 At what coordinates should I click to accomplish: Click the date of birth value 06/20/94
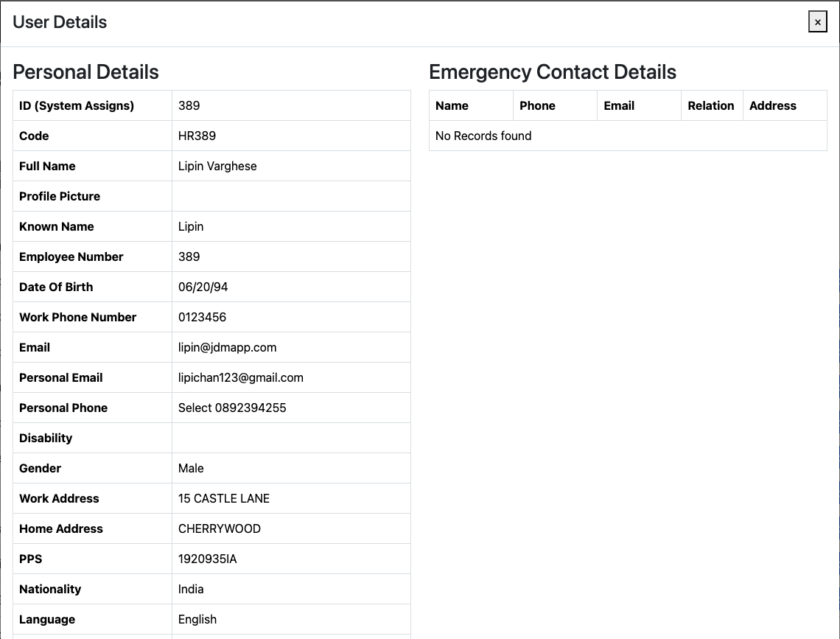(x=203, y=287)
